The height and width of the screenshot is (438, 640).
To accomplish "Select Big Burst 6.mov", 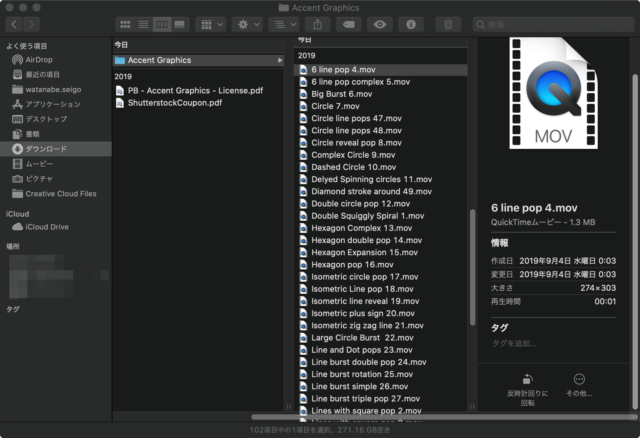I will click(380, 94).
